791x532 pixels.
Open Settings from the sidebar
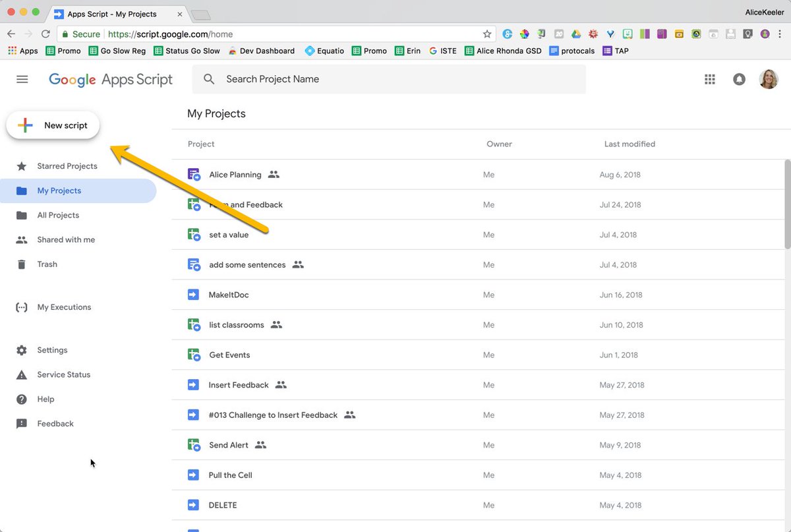52,350
